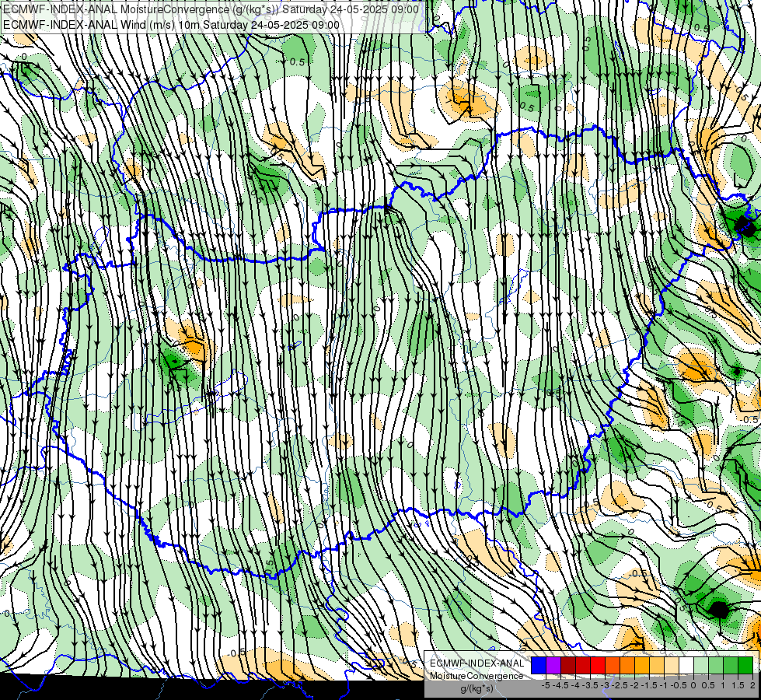Image resolution: width=761 pixels, height=700 pixels.
Task: Pick legend swatch between -4.5 and -4
Action: coord(568,666)
